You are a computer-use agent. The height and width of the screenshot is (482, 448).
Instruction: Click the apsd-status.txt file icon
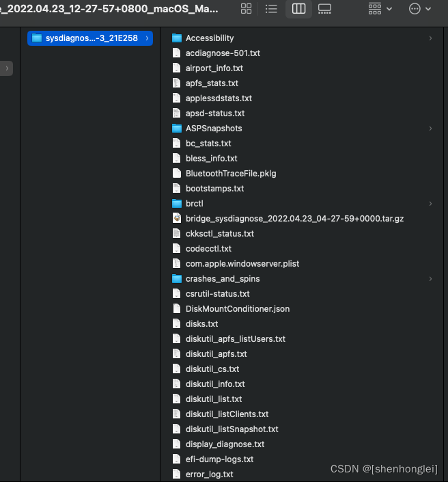[x=177, y=113]
